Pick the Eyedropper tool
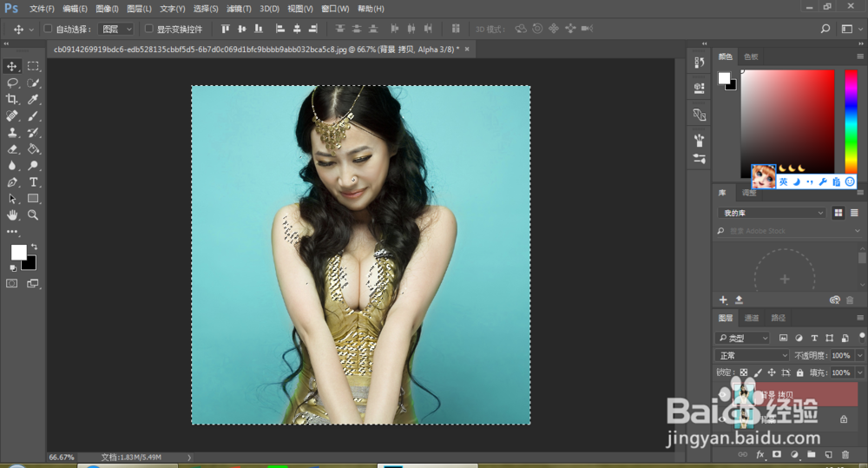The image size is (868, 468). (x=34, y=99)
